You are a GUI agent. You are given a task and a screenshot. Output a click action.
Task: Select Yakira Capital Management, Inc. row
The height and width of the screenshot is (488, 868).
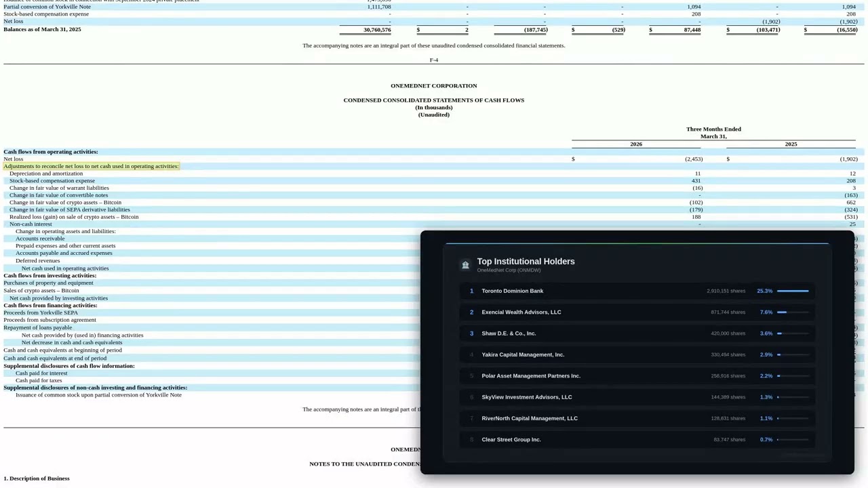coord(637,354)
